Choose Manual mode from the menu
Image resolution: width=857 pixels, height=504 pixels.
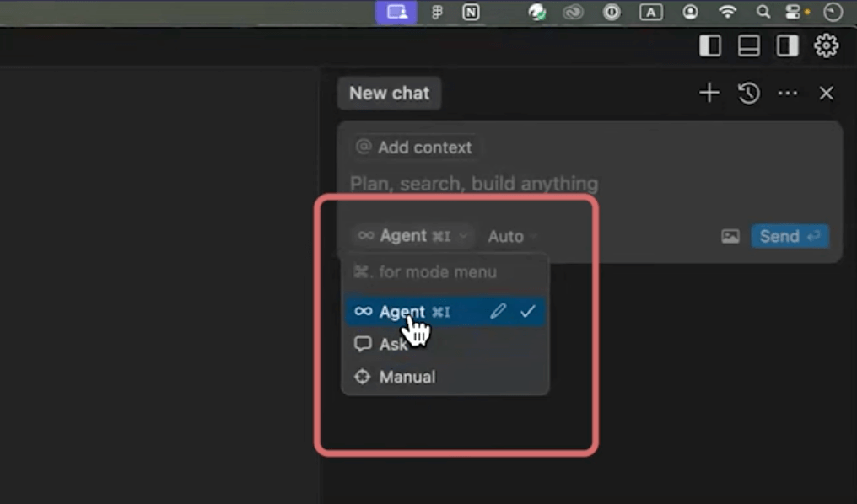407,377
